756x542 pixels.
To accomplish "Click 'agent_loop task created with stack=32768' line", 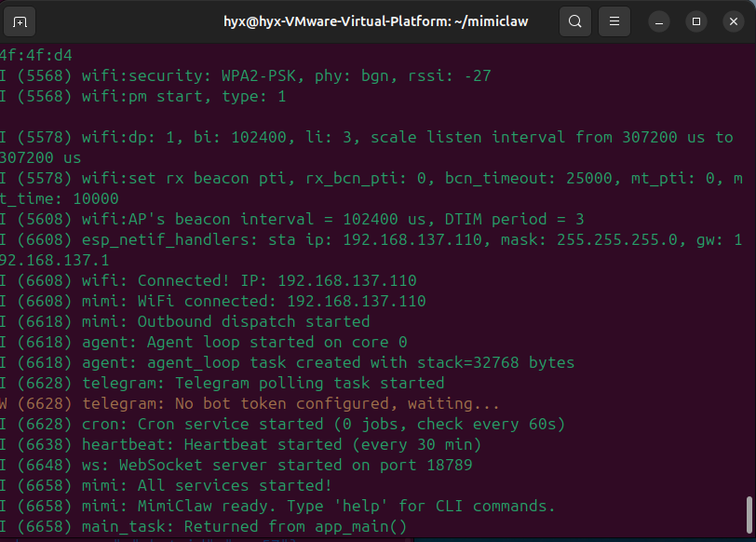I will [288, 362].
